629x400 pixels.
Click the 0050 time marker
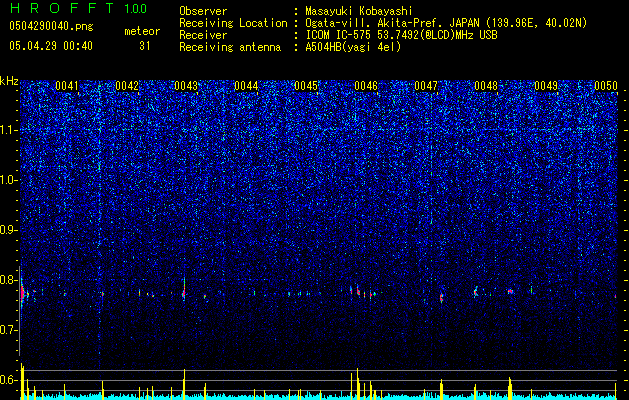(x=606, y=86)
